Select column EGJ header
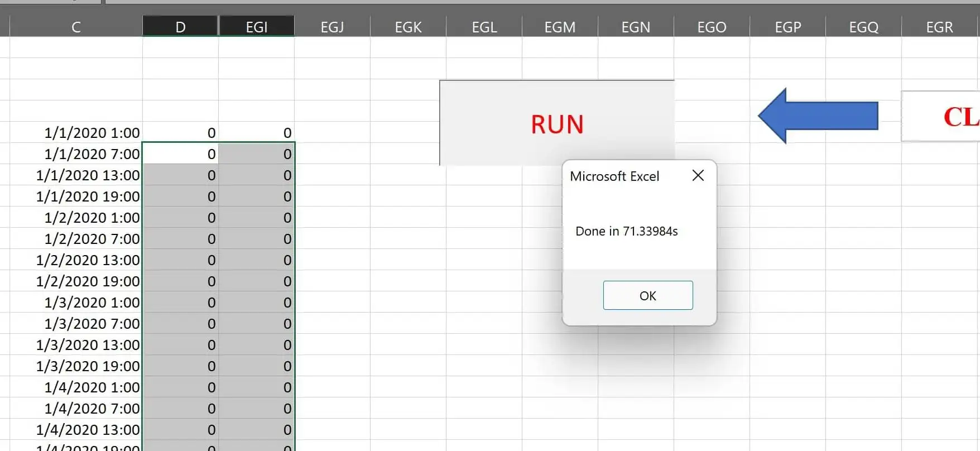 coord(332,27)
